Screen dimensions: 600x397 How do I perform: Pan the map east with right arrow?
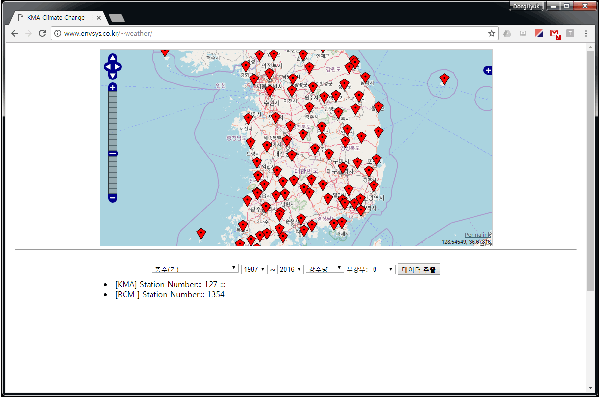117,67
